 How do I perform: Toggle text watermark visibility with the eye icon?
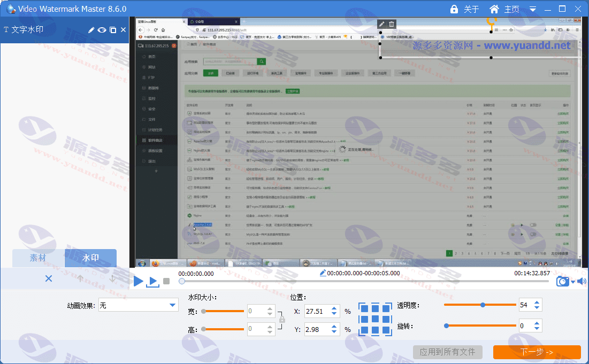(102, 30)
